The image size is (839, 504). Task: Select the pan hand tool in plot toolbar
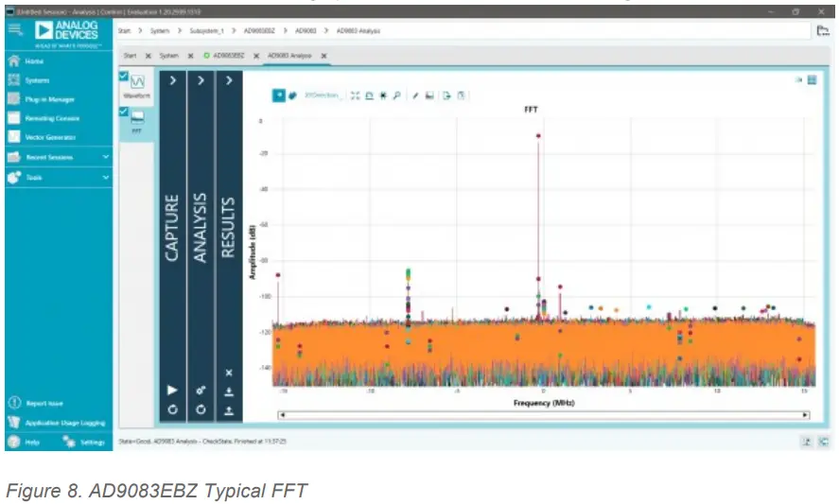(292, 96)
